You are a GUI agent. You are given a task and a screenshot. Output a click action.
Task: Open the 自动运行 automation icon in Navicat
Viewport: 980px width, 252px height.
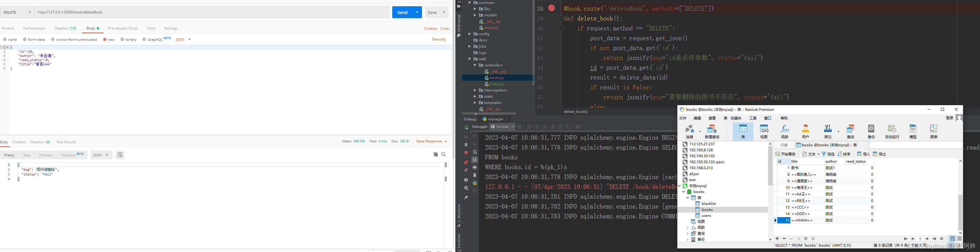point(892,131)
